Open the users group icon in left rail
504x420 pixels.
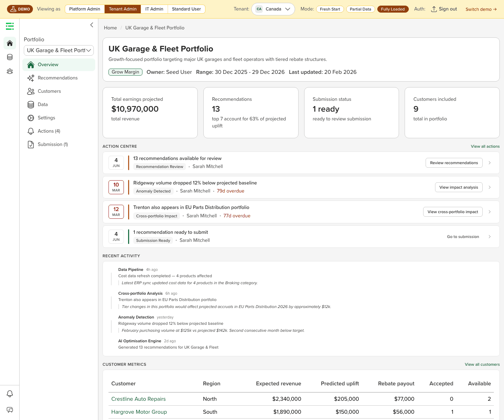10,71
